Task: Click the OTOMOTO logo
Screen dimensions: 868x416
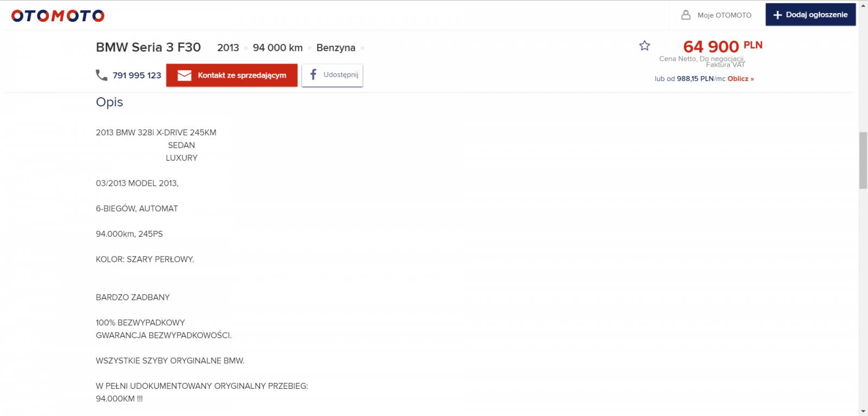Action: (58, 16)
